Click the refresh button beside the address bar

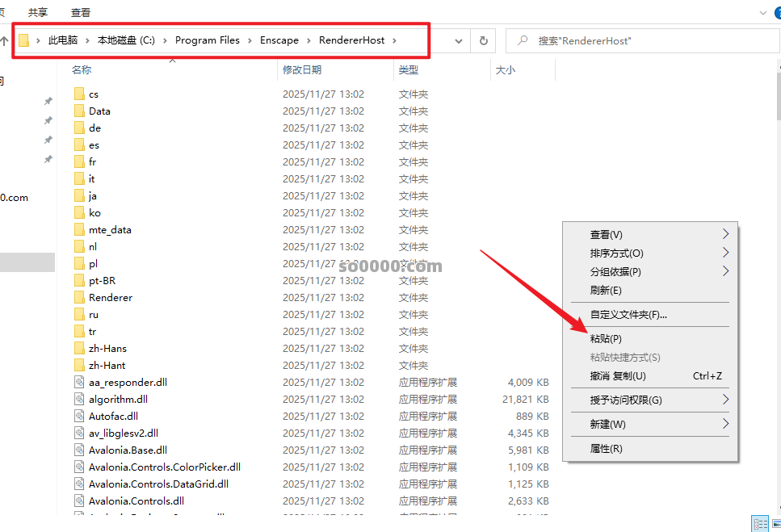pyautogui.click(x=483, y=40)
